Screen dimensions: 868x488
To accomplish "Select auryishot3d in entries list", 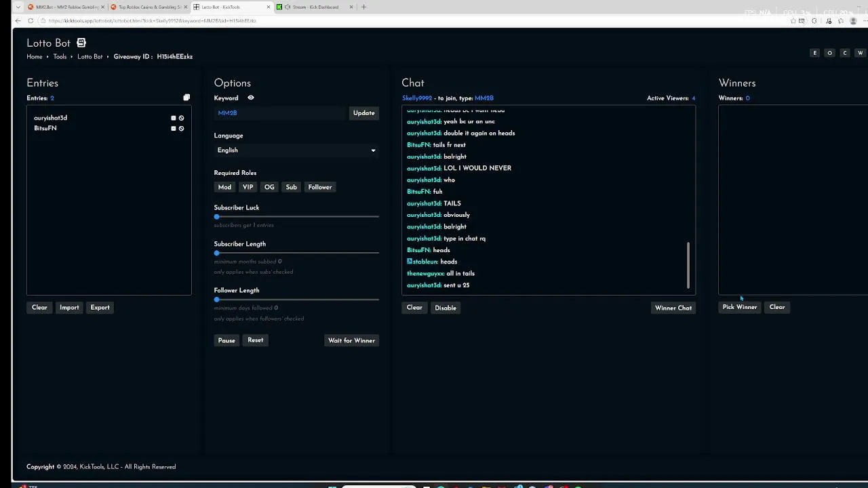I will pos(51,118).
